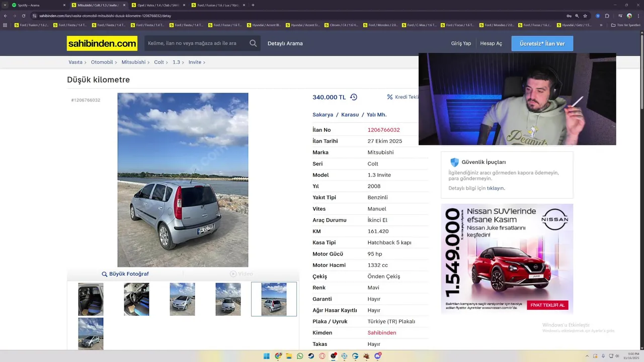Open WhatsApp from the taskbar
644x362 pixels.
pyautogui.click(x=300, y=356)
